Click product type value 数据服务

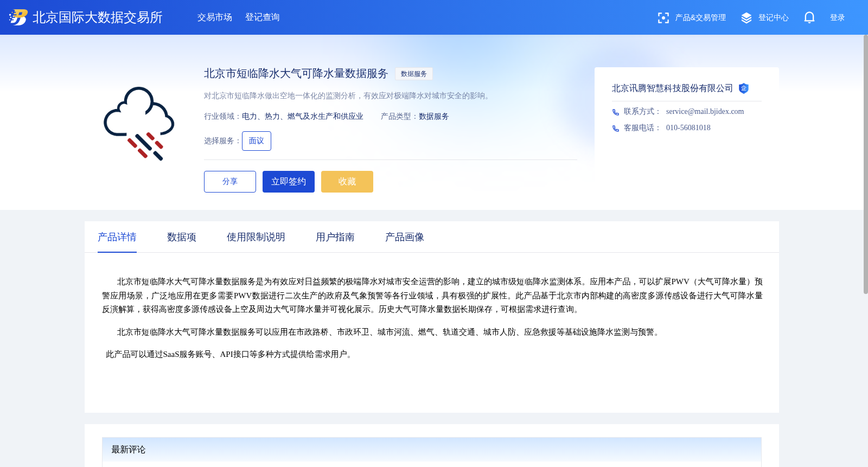434,117
